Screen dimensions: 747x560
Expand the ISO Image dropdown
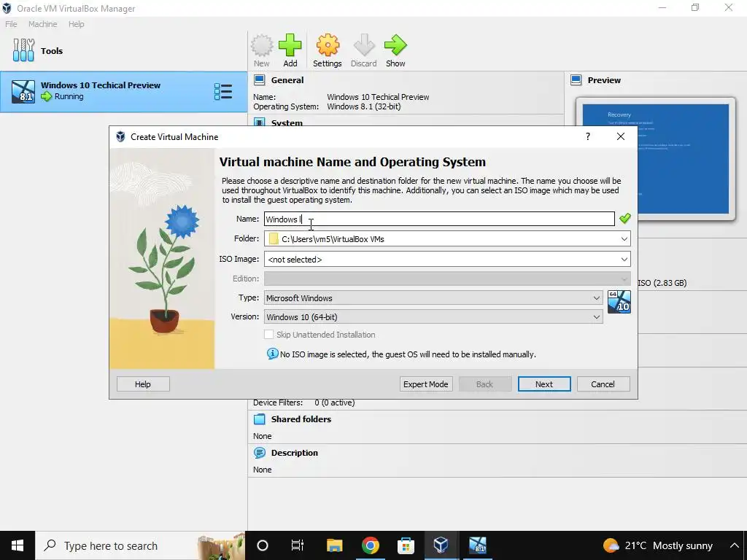(x=624, y=260)
